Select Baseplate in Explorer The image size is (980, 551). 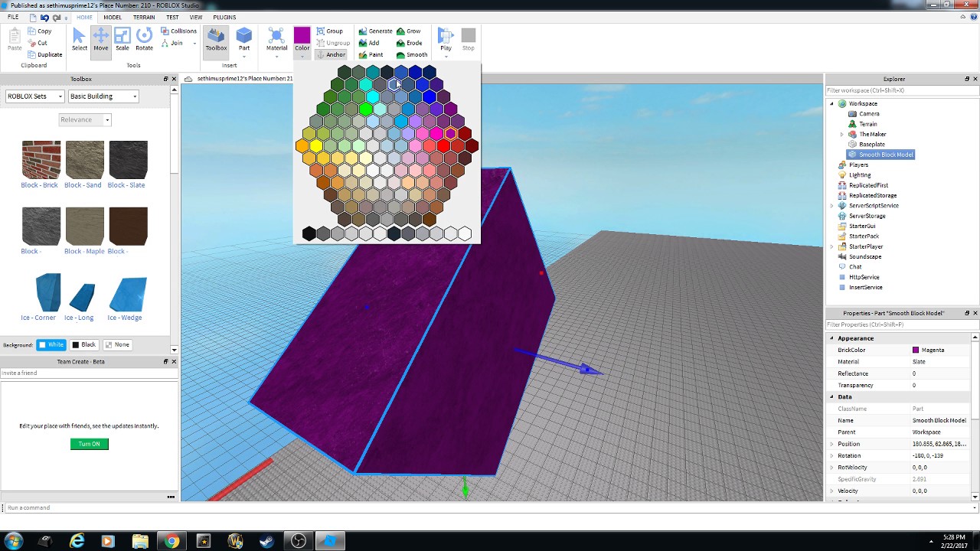871,144
